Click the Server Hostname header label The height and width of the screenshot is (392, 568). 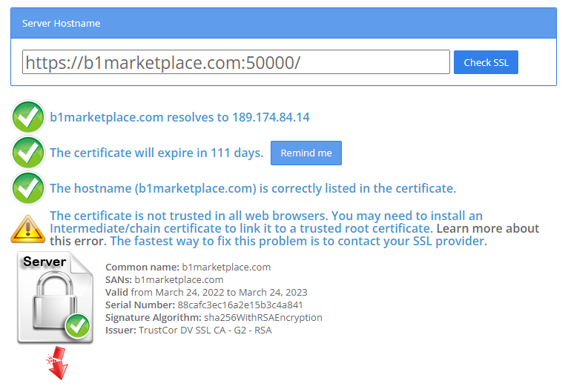pyautogui.click(x=62, y=23)
